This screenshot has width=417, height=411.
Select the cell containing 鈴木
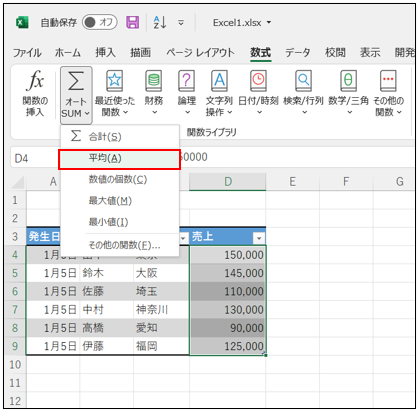[107, 273]
